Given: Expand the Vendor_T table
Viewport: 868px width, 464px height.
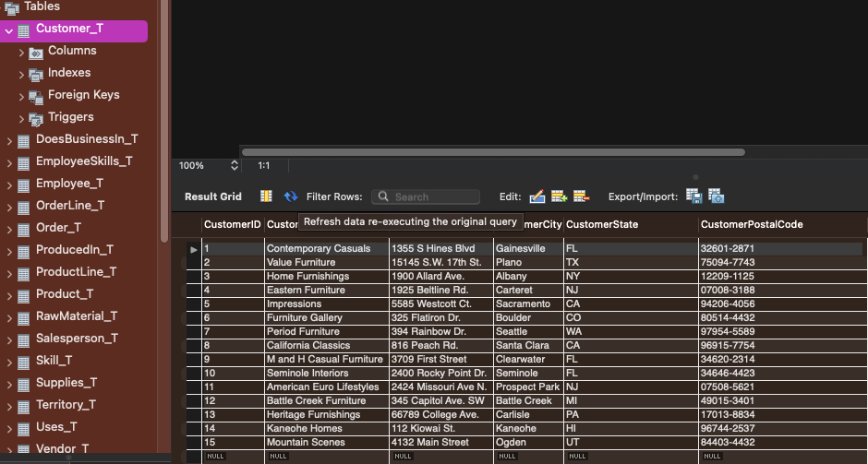Looking at the screenshot, I should [9, 450].
